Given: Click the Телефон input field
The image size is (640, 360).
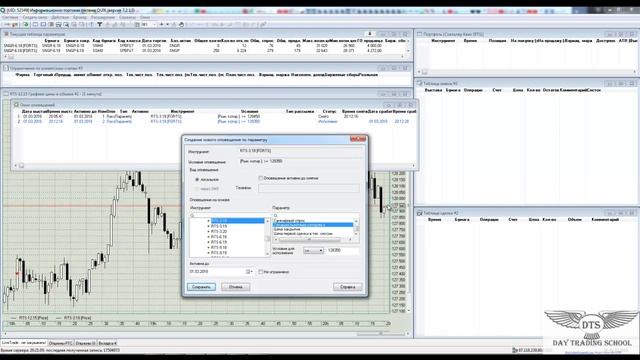Looking at the screenshot, I should point(309,188).
